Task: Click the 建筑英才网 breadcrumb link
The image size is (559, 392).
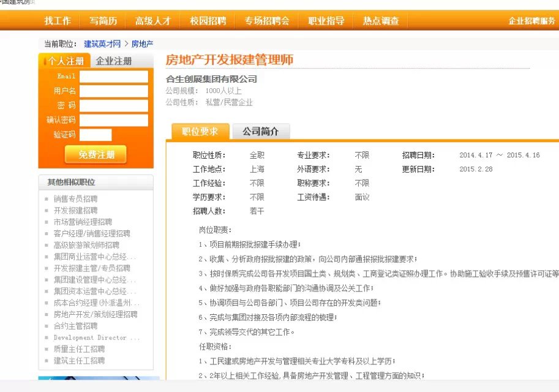Action: (102, 44)
